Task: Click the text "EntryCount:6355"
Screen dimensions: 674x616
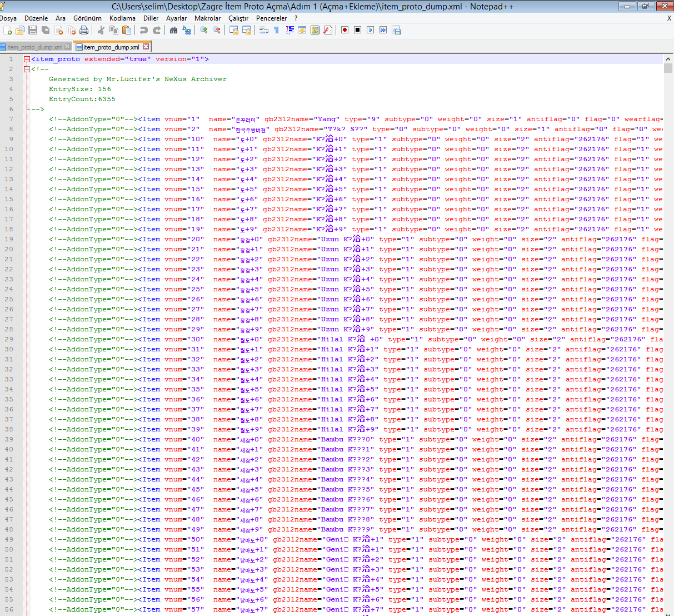Action: [82, 99]
